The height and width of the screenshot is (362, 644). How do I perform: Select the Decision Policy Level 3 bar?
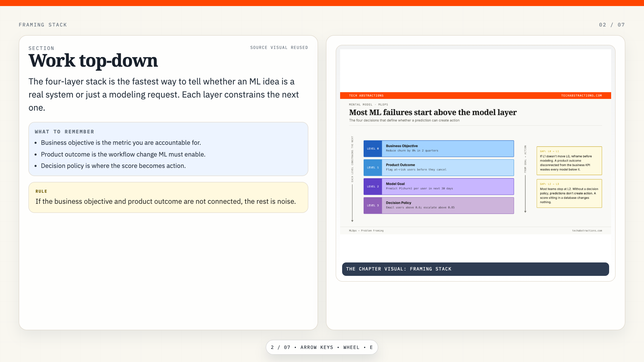439,205
